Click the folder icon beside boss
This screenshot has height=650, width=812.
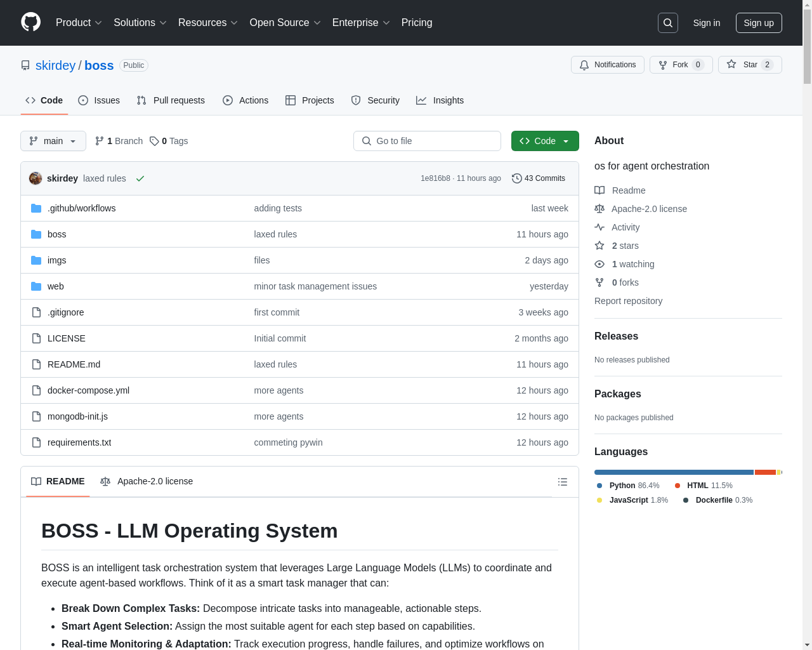click(36, 234)
